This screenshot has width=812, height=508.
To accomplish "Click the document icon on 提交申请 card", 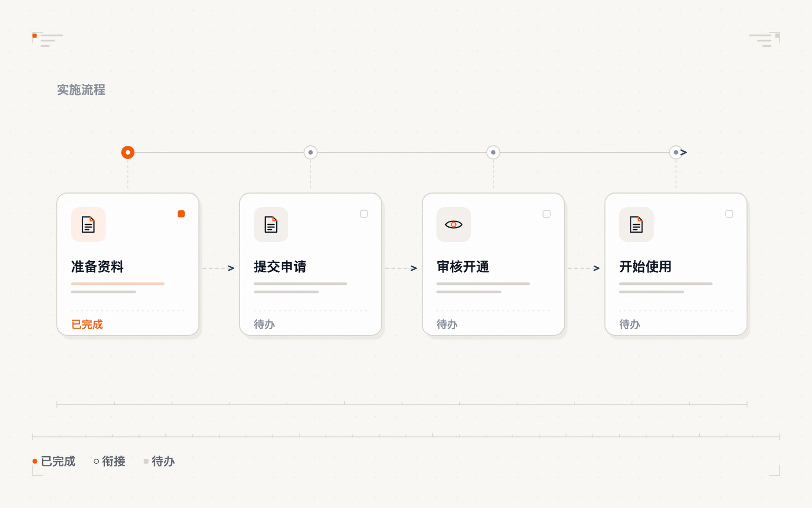I will (x=271, y=225).
